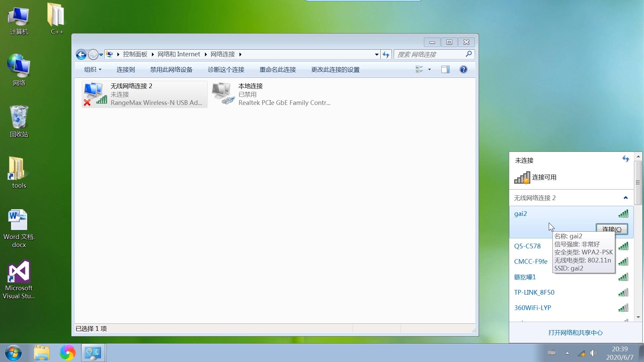Open the address bar history dropdown

tap(377, 54)
